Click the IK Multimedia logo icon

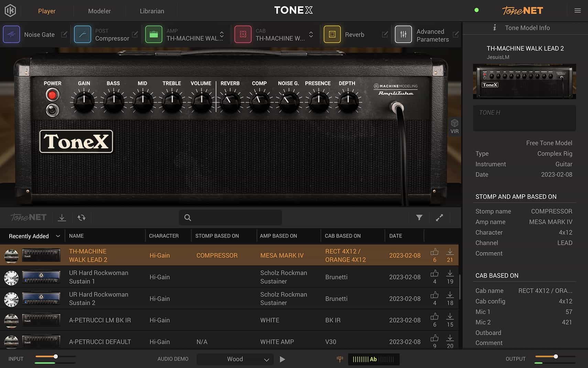point(10,11)
